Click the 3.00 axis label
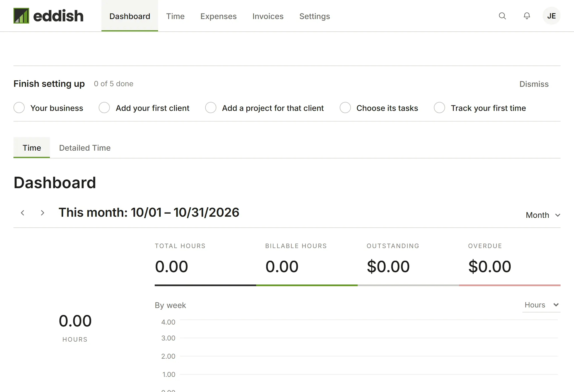The image size is (574, 392). [168, 338]
